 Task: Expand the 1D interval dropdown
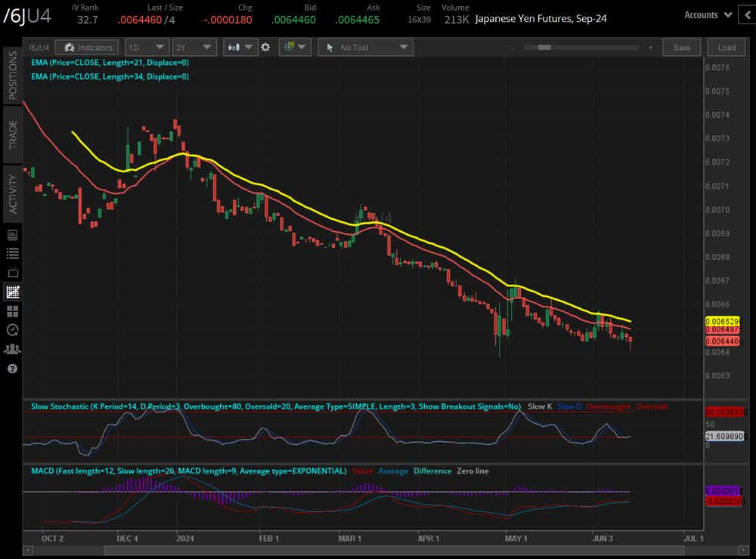[x=147, y=48]
